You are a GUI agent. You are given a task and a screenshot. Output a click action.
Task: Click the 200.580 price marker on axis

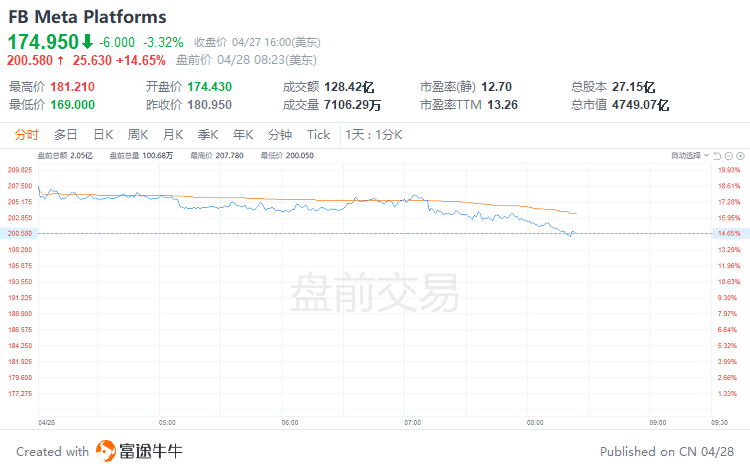click(x=19, y=233)
